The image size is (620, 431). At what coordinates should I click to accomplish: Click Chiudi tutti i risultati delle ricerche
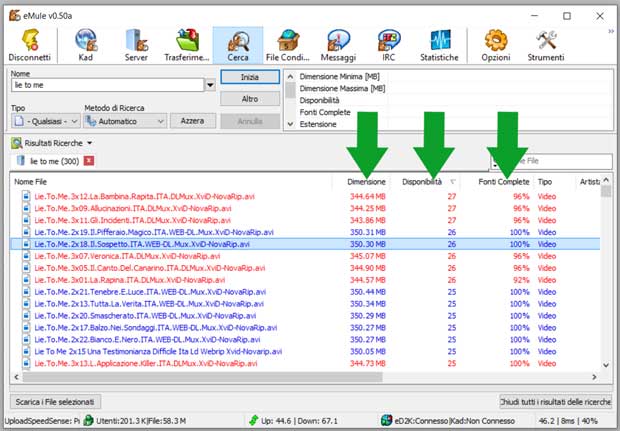point(555,402)
